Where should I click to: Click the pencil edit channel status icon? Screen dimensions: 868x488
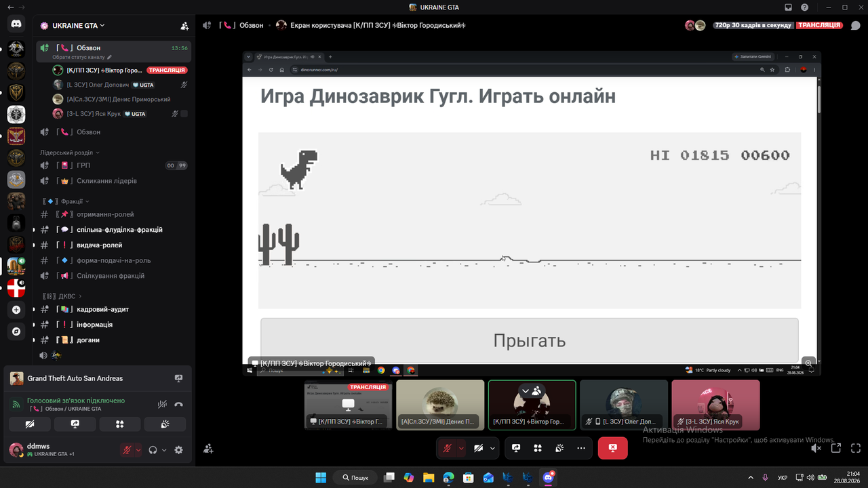(110, 58)
